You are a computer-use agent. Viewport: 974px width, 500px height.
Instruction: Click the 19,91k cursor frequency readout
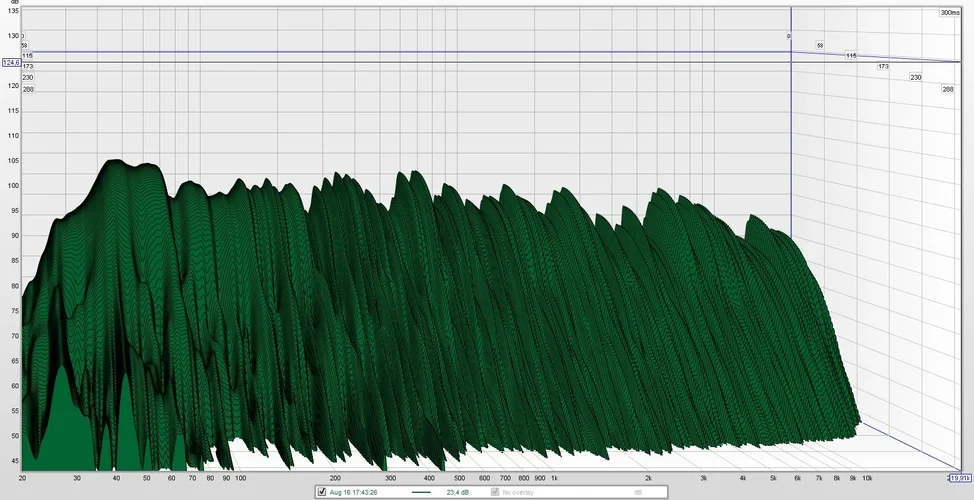(960, 478)
